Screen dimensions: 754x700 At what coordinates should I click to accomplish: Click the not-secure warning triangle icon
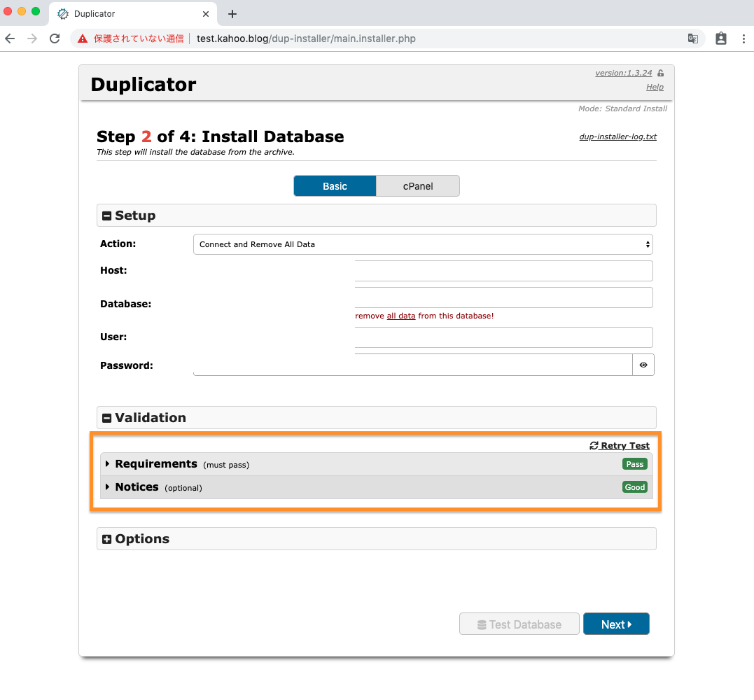tap(83, 38)
